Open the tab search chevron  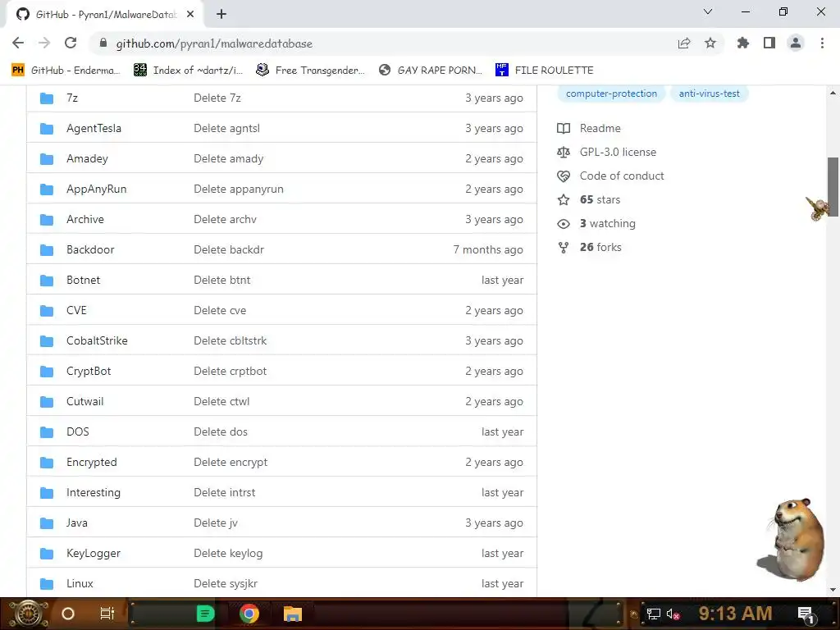click(x=708, y=11)
